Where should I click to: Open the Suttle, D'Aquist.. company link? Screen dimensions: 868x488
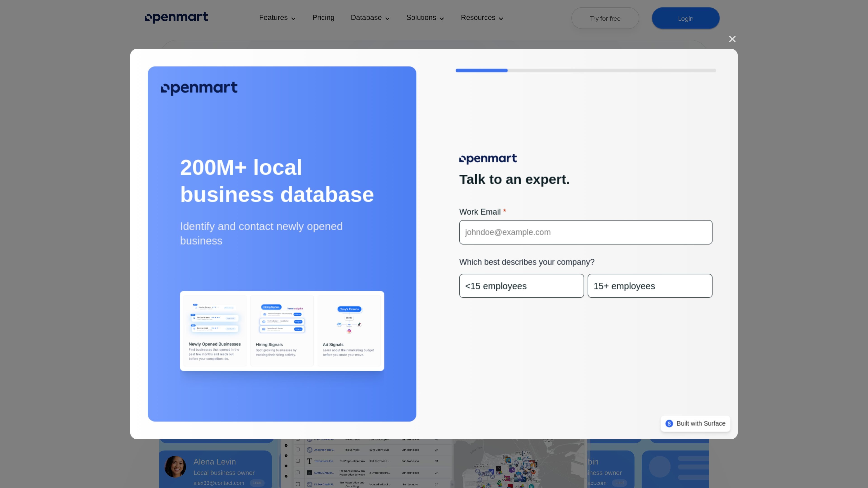click(324, 473)
